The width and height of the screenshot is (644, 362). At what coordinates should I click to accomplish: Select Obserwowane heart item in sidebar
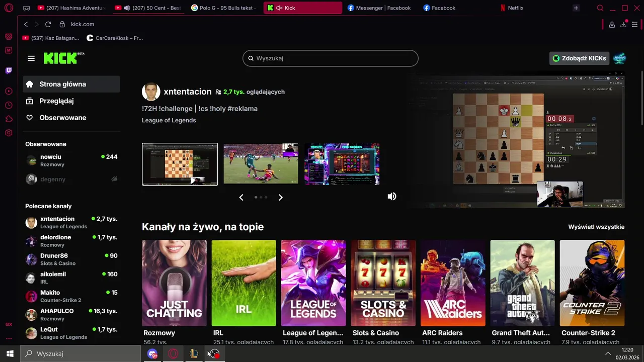pos(71,118)
